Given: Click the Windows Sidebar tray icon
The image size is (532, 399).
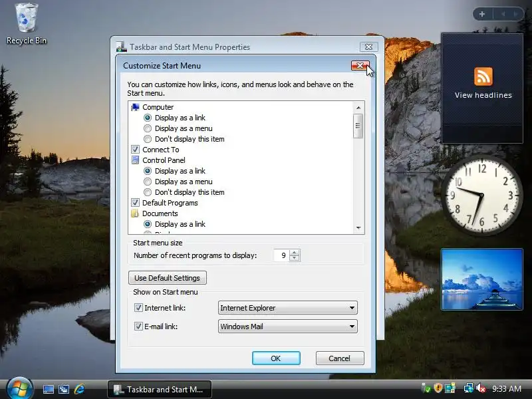Looking at the screenshot, I should 450,388.
